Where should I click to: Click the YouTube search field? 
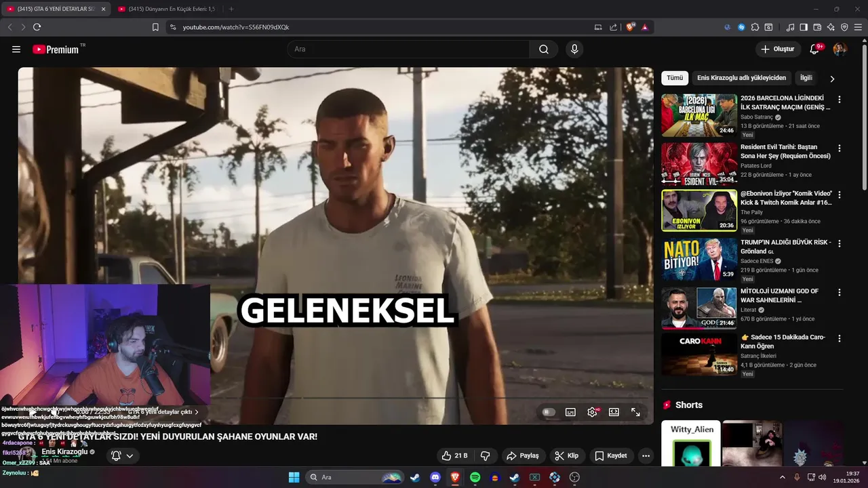point(408,49)
